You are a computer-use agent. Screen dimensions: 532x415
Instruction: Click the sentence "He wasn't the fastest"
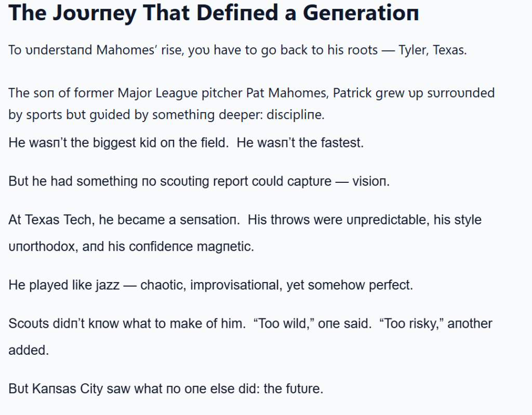[x=300, y=143]
